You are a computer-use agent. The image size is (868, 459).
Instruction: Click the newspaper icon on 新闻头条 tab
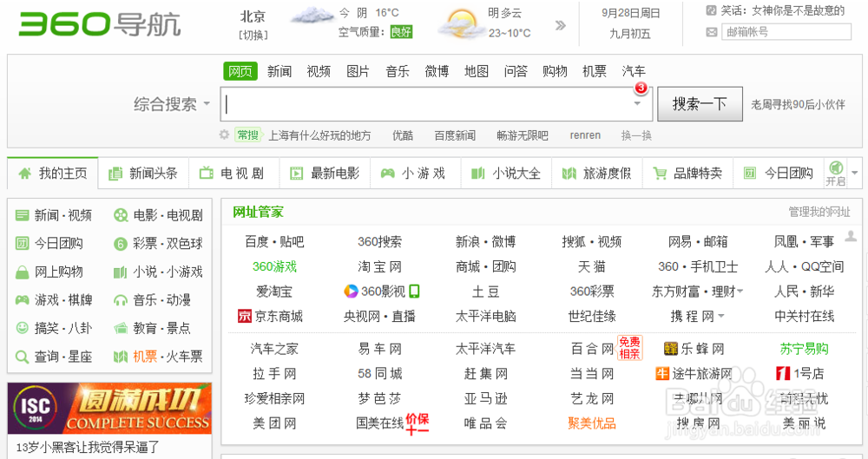click(x=115, y=174)
